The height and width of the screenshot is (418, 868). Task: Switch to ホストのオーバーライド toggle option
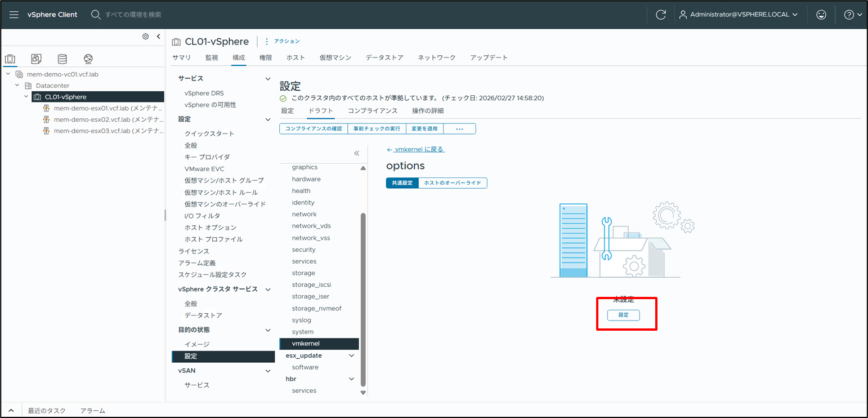pyautogui.click(x=453, y=183)
